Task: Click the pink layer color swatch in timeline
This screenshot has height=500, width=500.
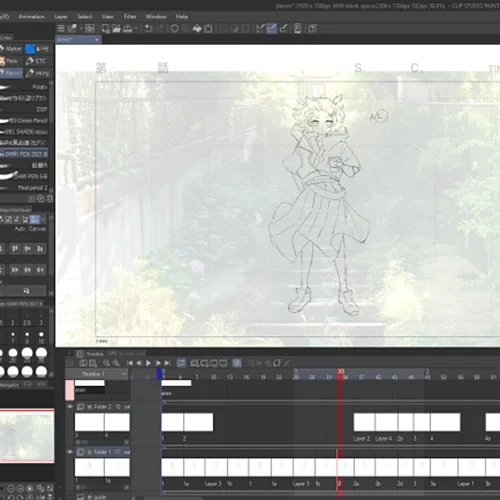Action: tap(70, 390)
